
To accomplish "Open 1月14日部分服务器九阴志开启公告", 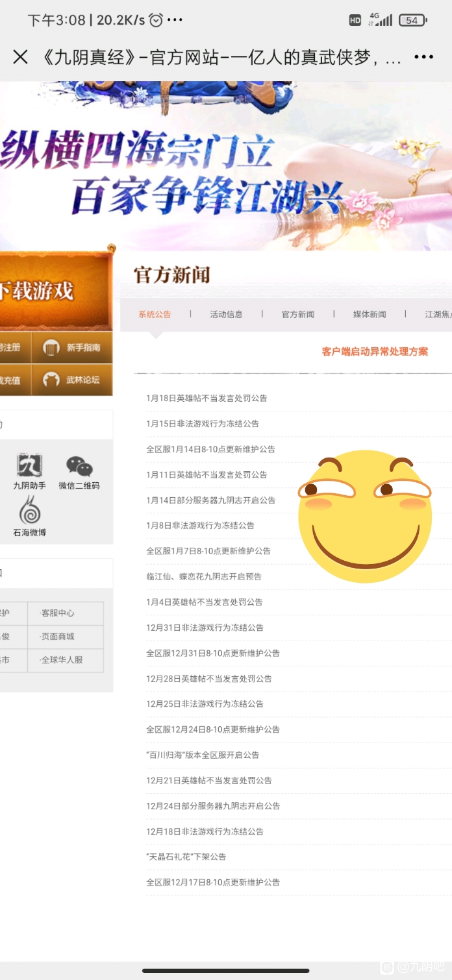I will (211, 500).
